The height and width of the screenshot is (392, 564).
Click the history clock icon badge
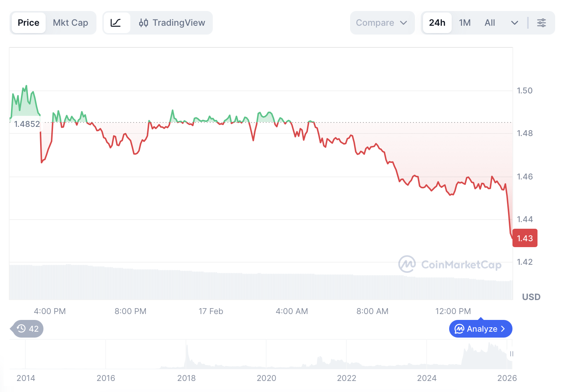[x=21, y=329]
